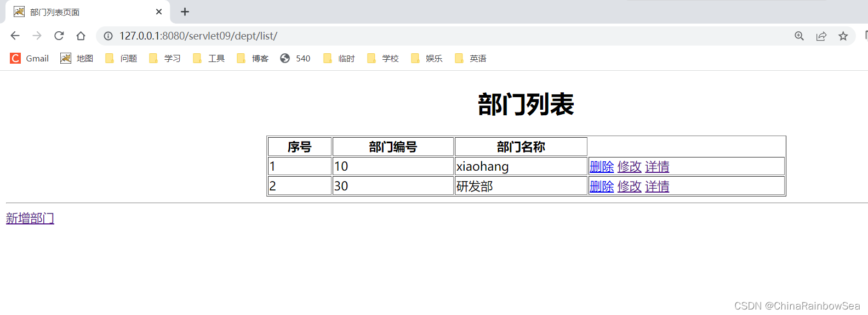Close the 部门列表页面 tab

point(159,12)
